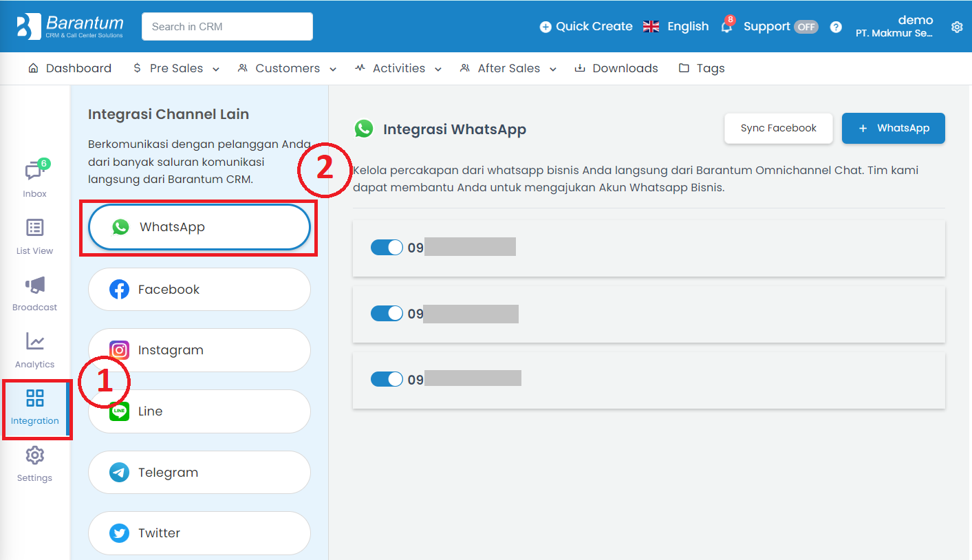
Task: Click the notification bell icon
Action: (726, 27)
